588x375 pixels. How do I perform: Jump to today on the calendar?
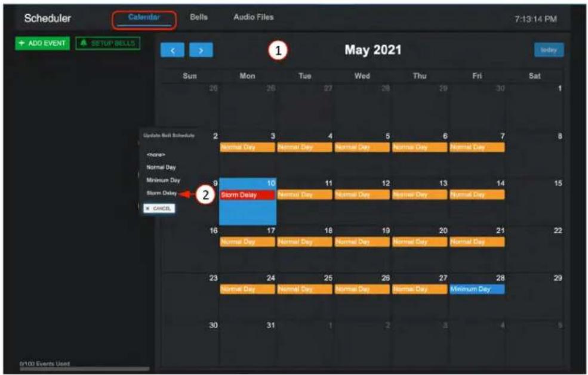pos(549,50)
